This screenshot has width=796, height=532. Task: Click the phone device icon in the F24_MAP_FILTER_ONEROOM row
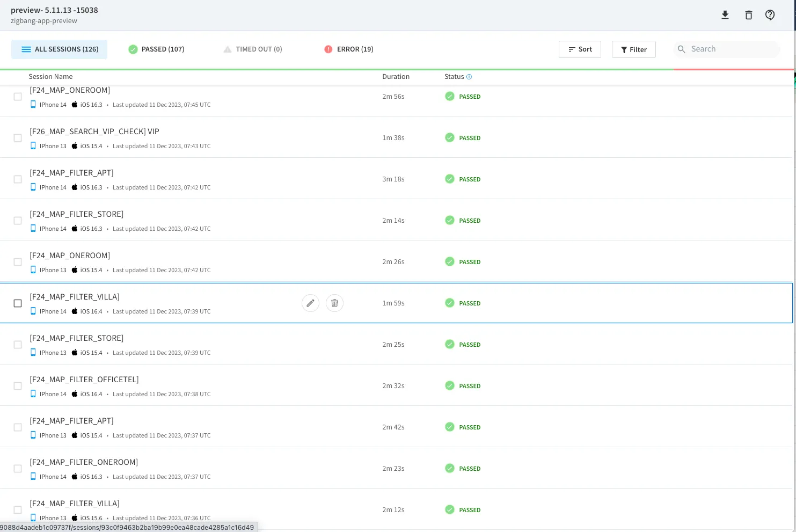[33, 477]
